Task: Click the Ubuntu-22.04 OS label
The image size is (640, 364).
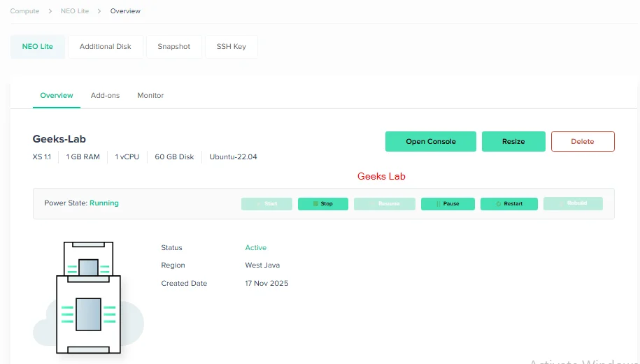Action: pyautogui.click(x=233, y=157)
